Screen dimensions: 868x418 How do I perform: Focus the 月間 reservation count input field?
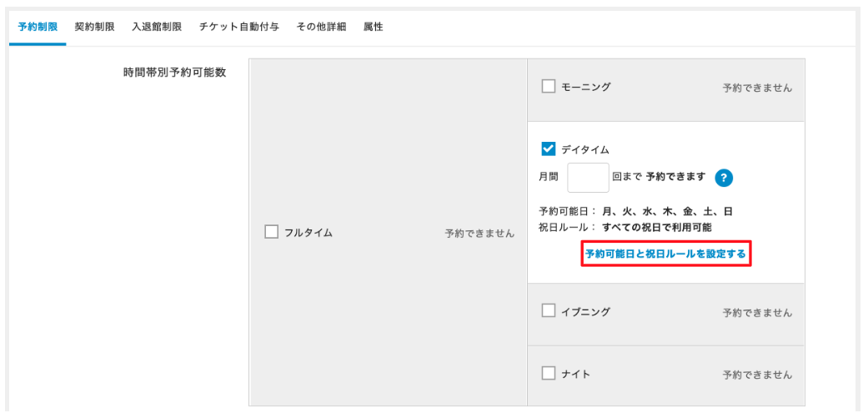588,178
